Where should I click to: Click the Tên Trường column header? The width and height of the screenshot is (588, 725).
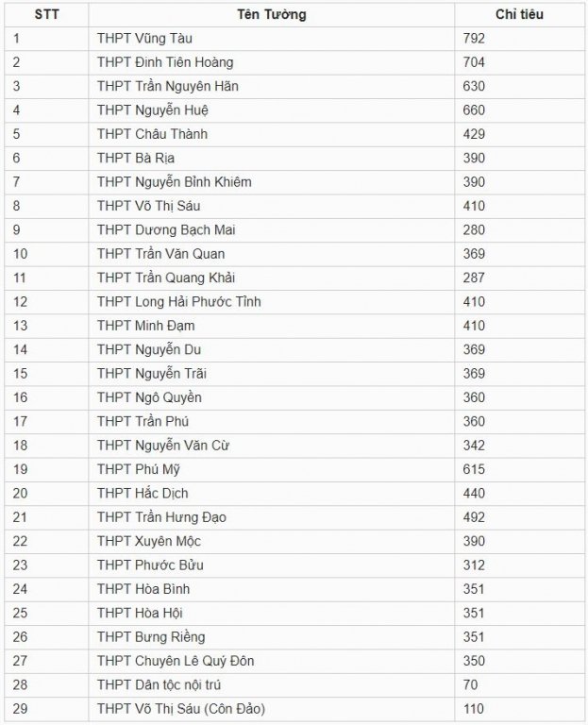pyautogui.click(x=272, y=14)
